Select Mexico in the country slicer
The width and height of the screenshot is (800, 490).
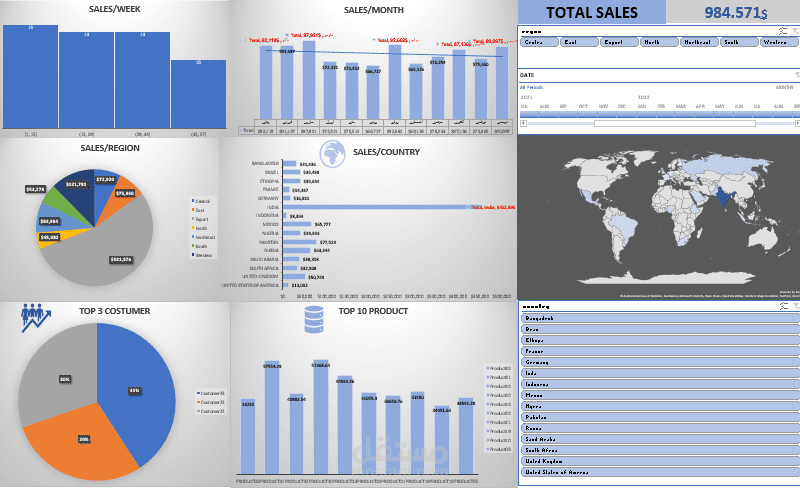(660, 395)
